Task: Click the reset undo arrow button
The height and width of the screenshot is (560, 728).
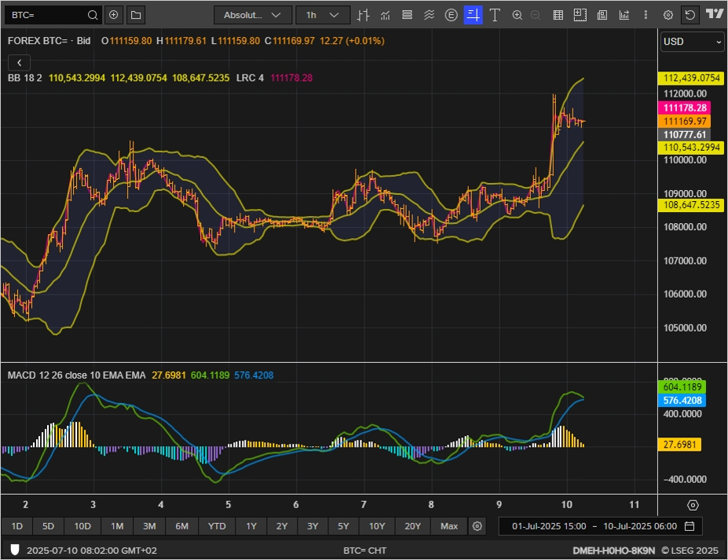Action: coord(690,16)
